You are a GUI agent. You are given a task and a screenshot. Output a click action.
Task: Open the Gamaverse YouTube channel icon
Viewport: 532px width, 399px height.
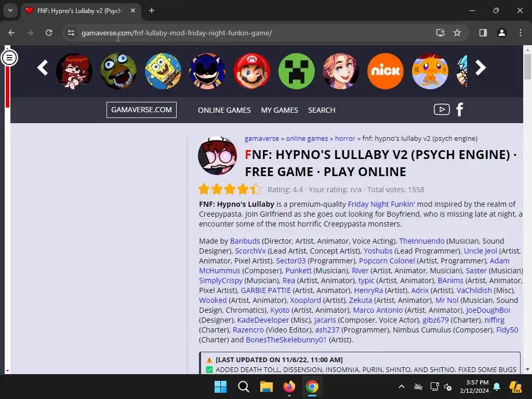pos(442,110)
